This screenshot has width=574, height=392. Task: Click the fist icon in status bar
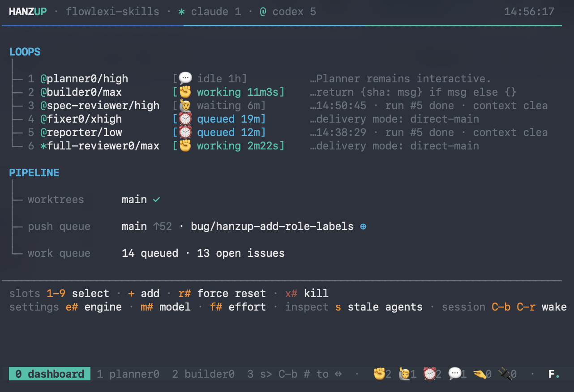(380, 374)
